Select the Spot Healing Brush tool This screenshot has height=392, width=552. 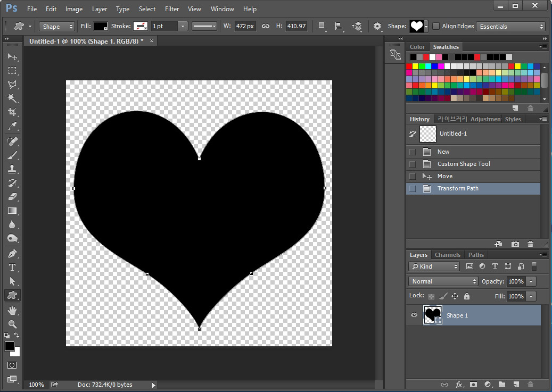tap(12, 141)
